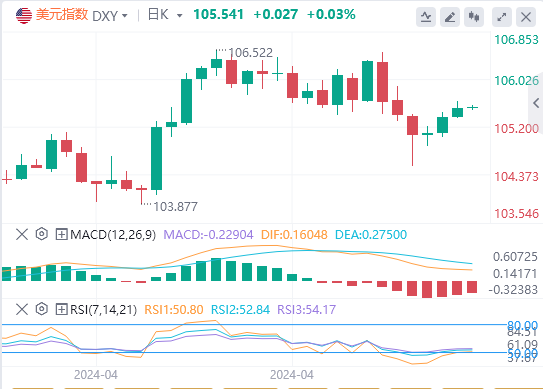The height and width of the screenshot is (389, 543).
Task: Expand the MACD panel with plus icon
Action: point(61,235)
